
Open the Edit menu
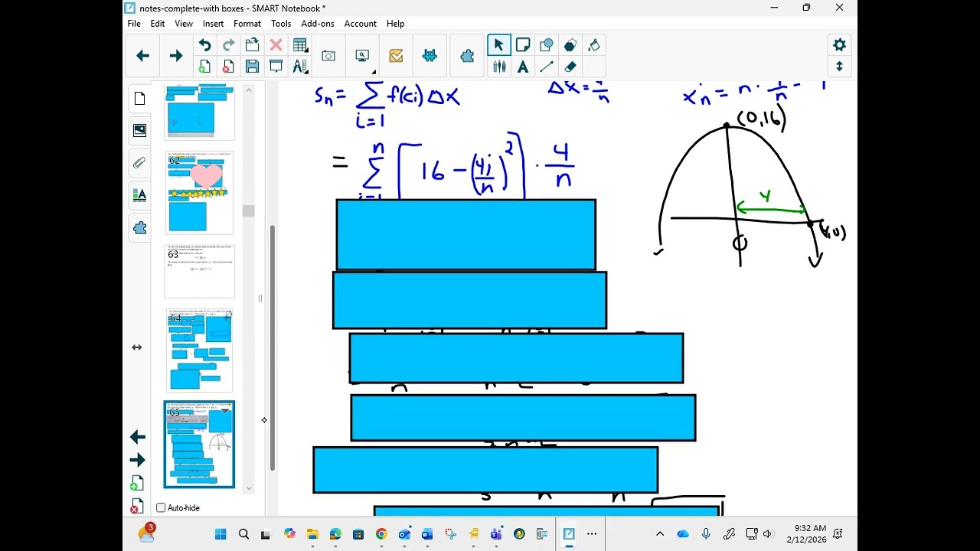click(158, 24)
